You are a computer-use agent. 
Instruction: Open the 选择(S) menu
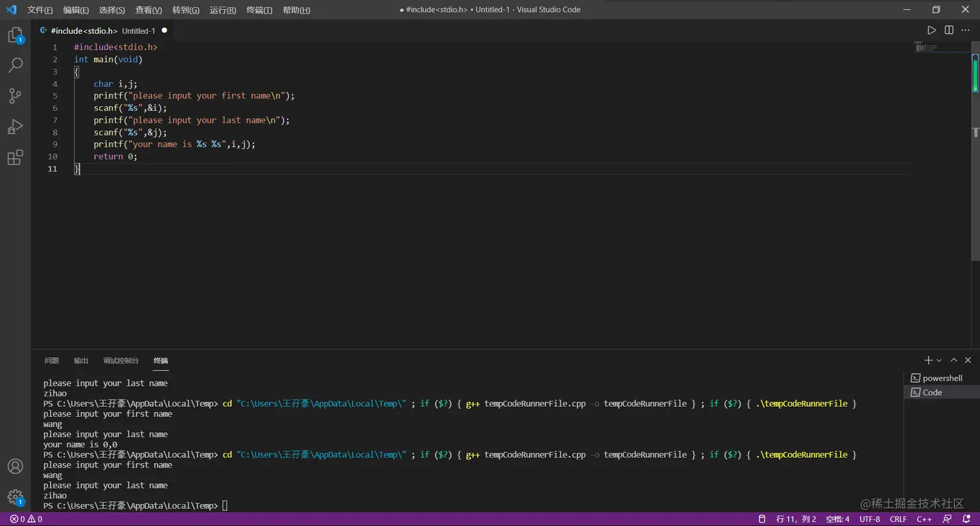click(x=112, y=10)
